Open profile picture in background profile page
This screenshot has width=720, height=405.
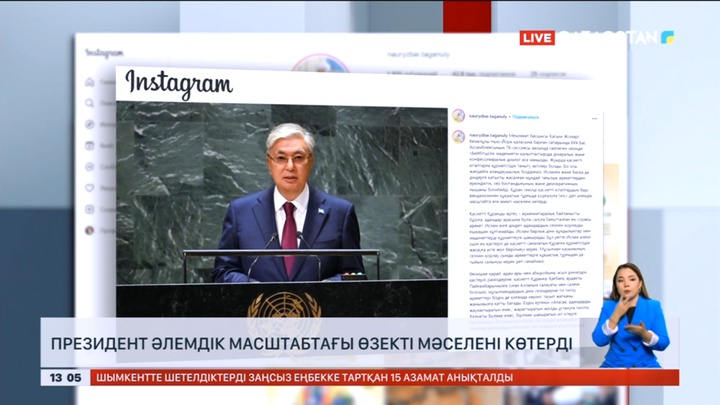(320, 63)
